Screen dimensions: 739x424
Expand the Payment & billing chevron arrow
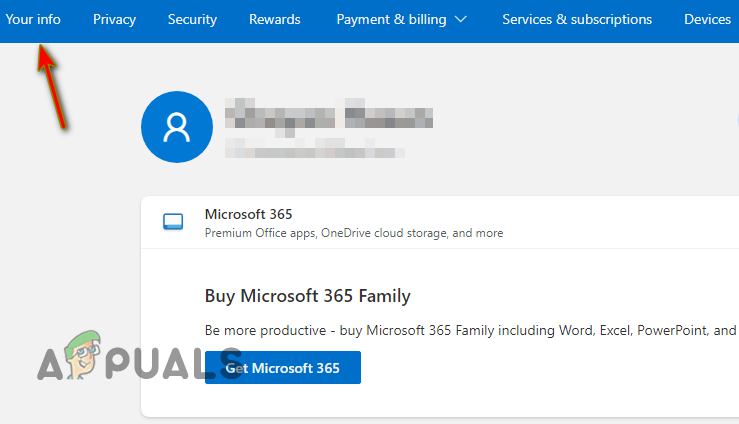(460, 19)
